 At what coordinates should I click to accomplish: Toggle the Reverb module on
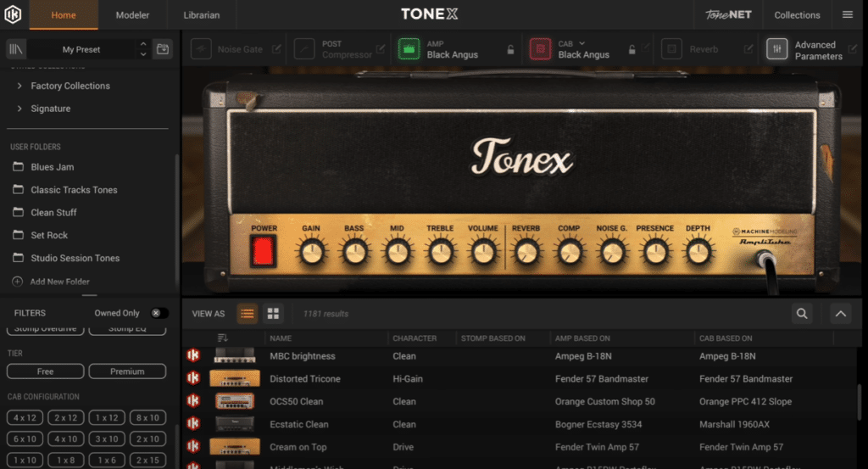(x=672, y=49)
